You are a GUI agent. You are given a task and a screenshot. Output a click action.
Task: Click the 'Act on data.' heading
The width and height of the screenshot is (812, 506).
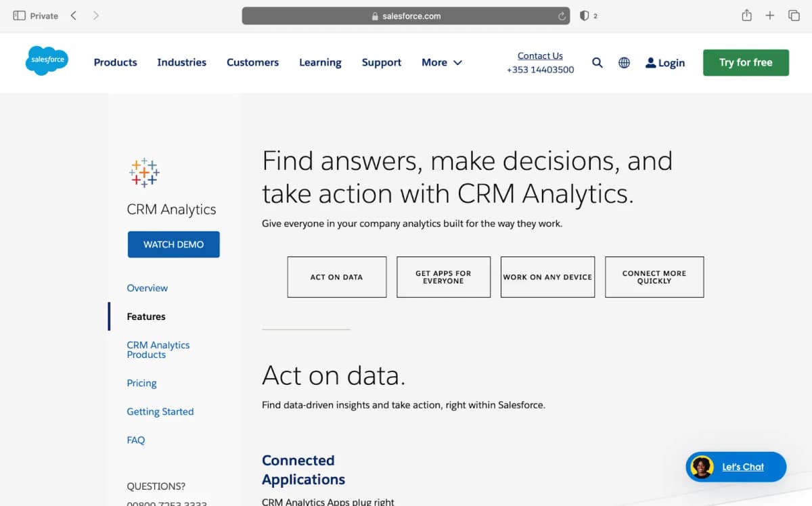(x=334, y=375)
